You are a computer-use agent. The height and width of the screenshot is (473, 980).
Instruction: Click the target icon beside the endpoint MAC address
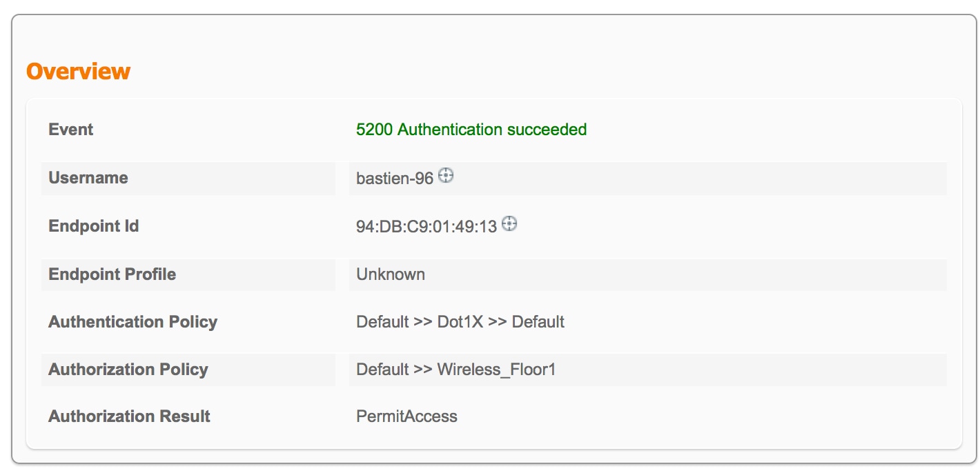[x=509, y=224]
